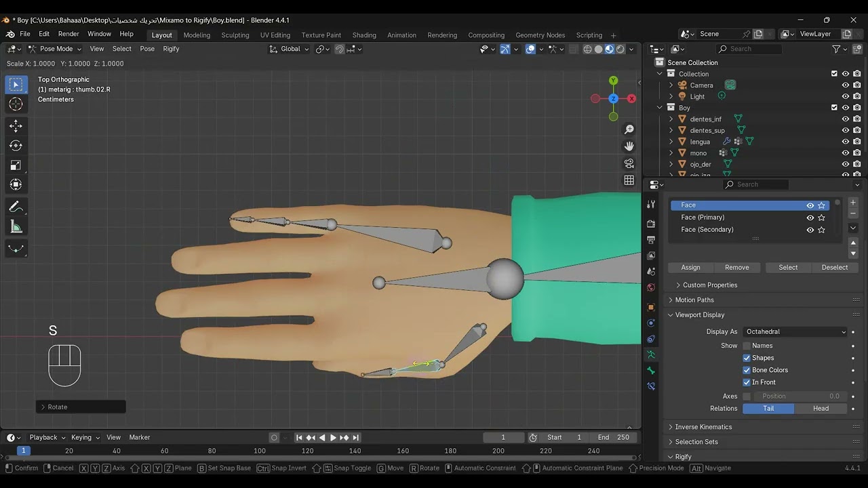Open the Output properties tab
This screenshot has width=868, height=488.
coord(651,240)
